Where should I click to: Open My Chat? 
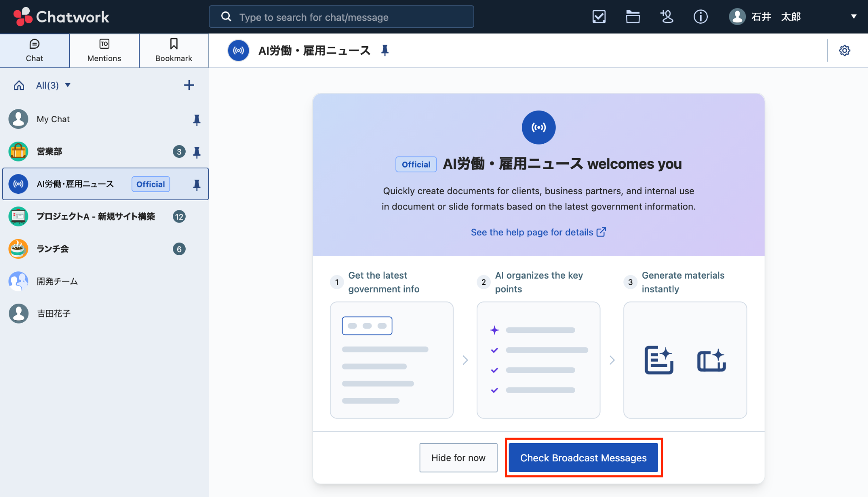click(104, 119)
